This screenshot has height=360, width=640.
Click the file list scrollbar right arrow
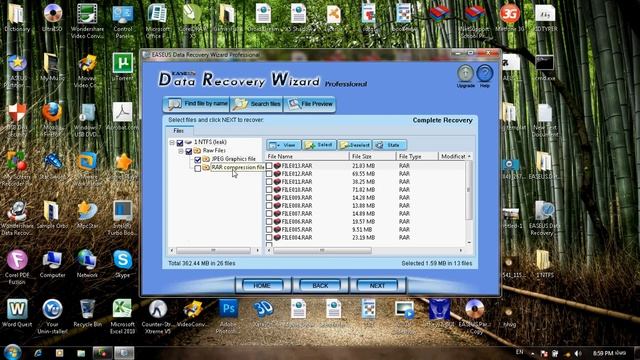(461, 250)
